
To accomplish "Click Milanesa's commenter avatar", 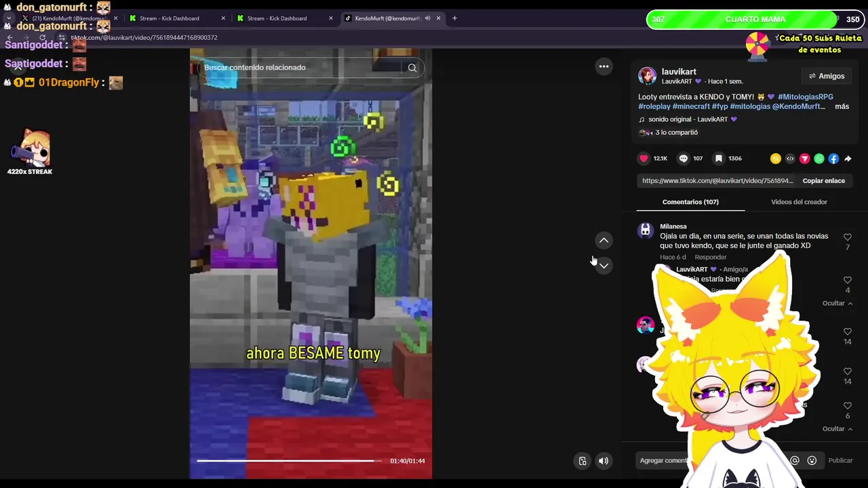I will [645, 230].
